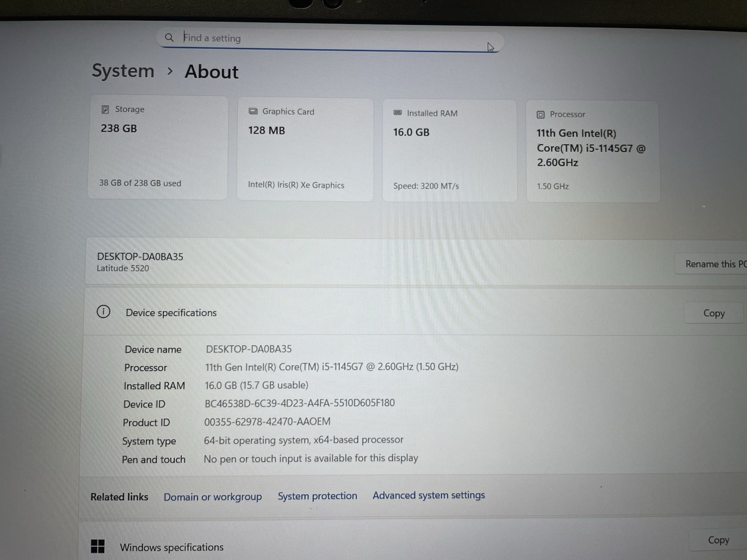747x560 pixels.
Task: Open the Storage 238 GB card
Action: (158, 147)
